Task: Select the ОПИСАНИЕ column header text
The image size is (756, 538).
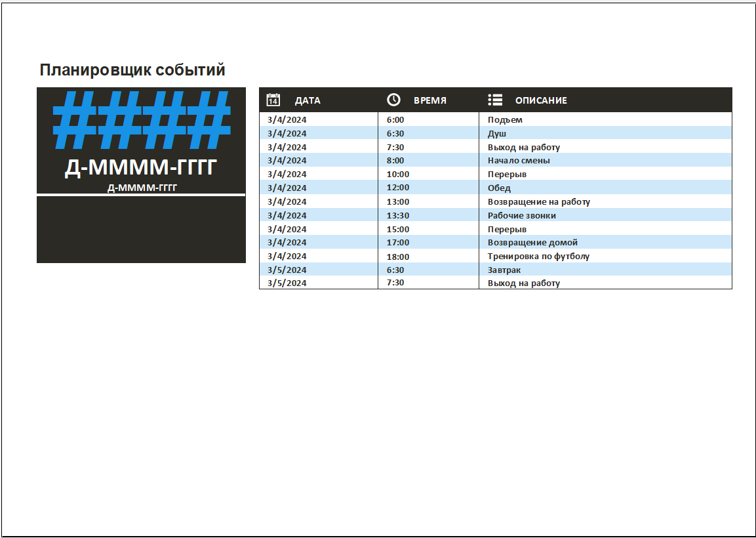Action: [x=541, y=100]
